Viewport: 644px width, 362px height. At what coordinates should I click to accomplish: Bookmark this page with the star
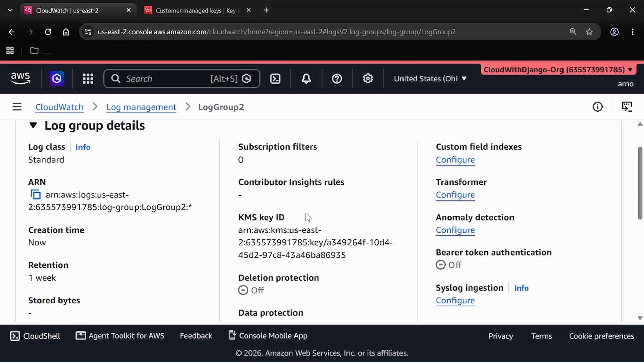click(589, 32)
